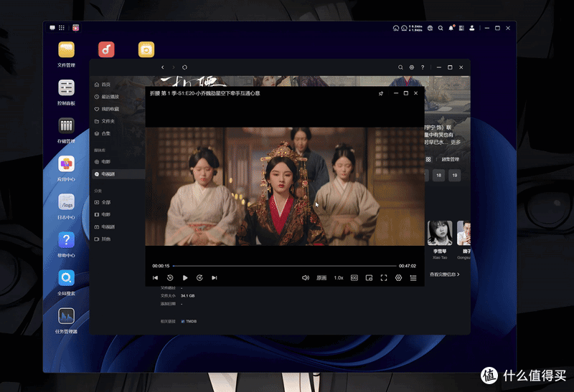Screen dimensions: 574x392
Task: Open the player settings gear
Action: point(398,278)
